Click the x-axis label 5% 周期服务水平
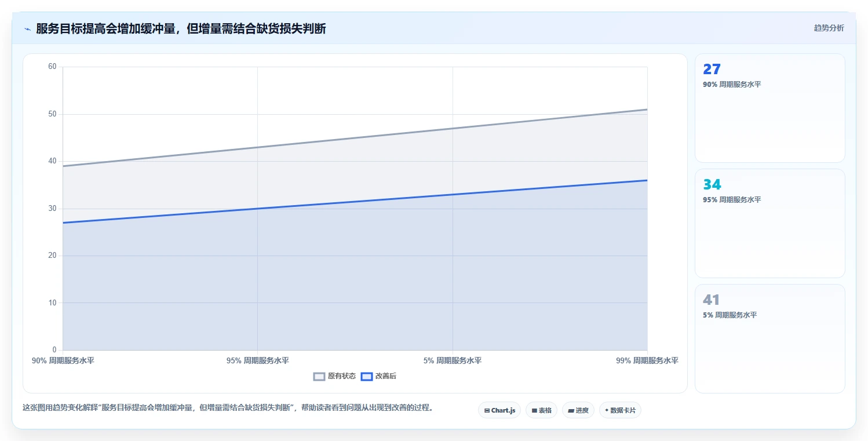The width and height of the screenshot is (868, 441). [453, 360]
